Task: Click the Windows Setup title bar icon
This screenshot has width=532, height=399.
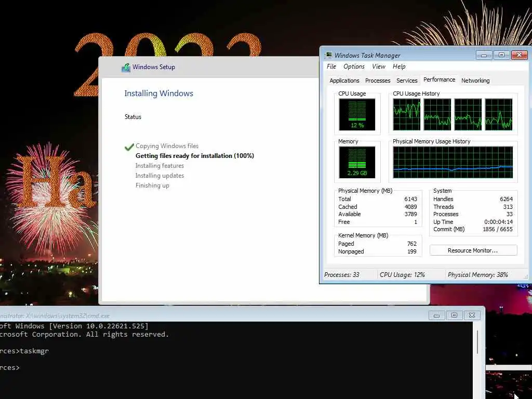Action: pos(126,67)
